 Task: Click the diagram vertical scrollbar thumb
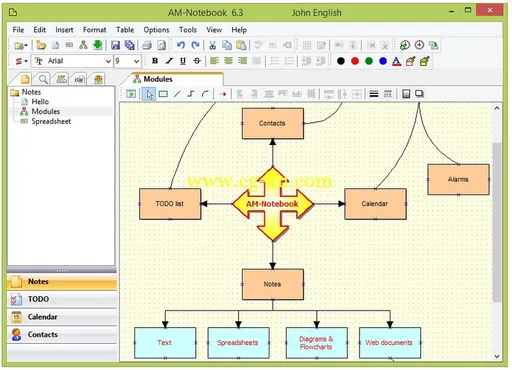[x=497, y=222]
